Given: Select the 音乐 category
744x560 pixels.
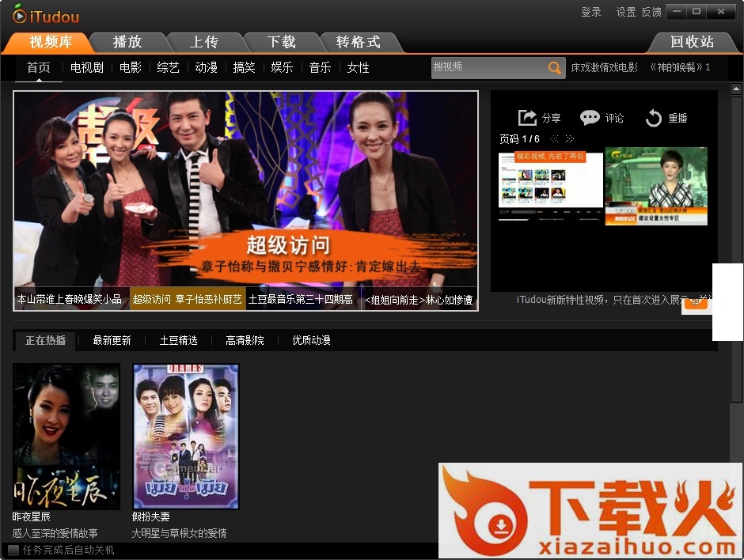Looking at the screenshot, I should [x=320, y=68].
